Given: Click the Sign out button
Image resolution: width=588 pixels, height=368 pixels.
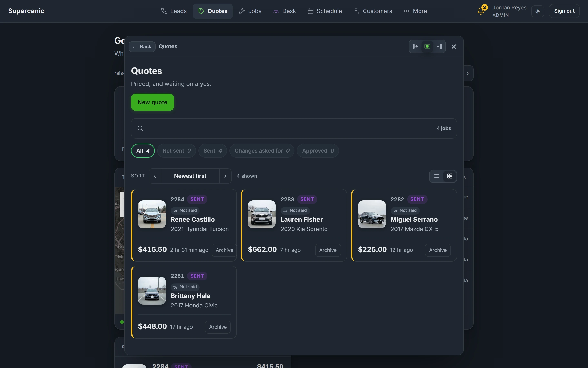Looking at the screenshot, I should click(564, 11).
